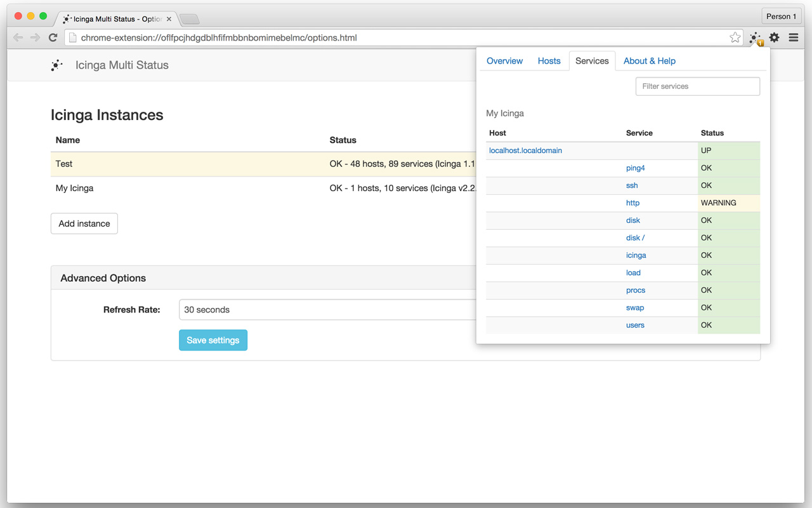Open the localhost.localdomain host link
The height and width of the screenshot is (508, 812).
525,150
